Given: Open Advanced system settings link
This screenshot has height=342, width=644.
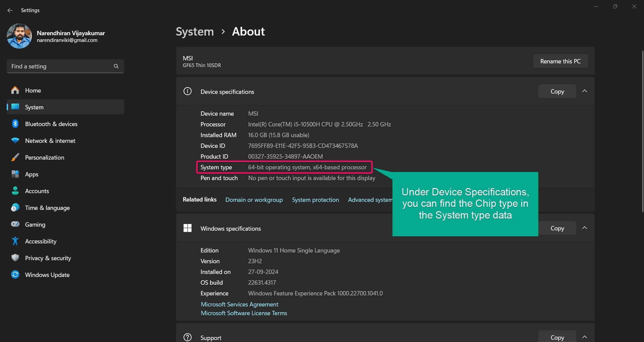Looking at the screenshot, I should (370, 199).
